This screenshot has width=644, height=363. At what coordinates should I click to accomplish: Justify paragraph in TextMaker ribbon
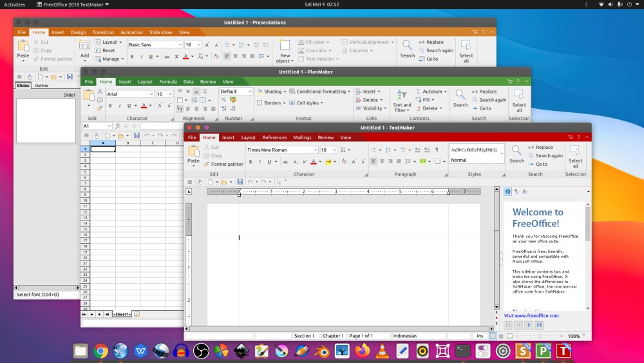(x=399, y=161)
